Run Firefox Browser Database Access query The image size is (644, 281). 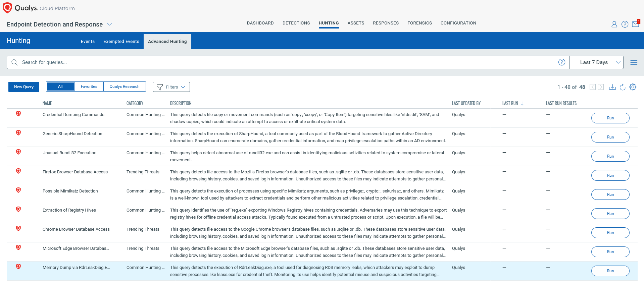610,175
